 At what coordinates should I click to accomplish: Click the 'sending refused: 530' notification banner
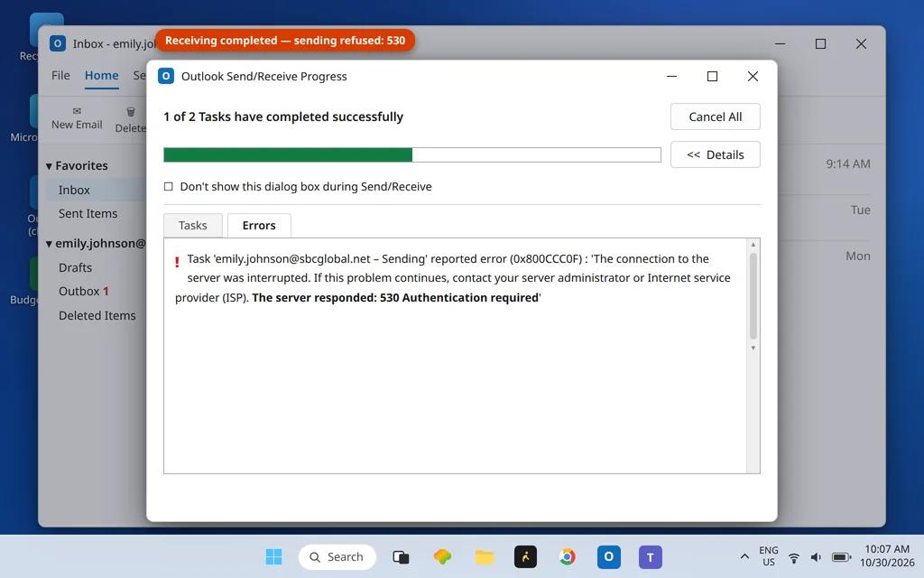285,40
